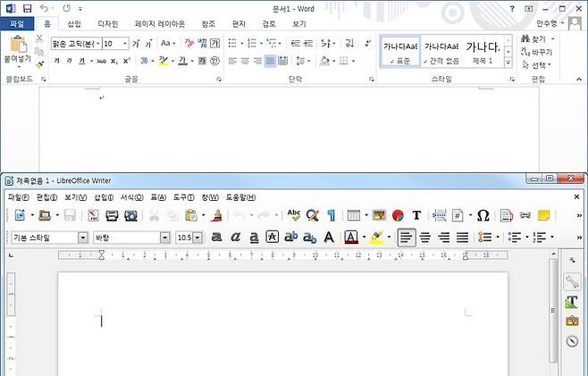
Task: Show paragraph marks in Word ribbon
Action: point(368,44)
